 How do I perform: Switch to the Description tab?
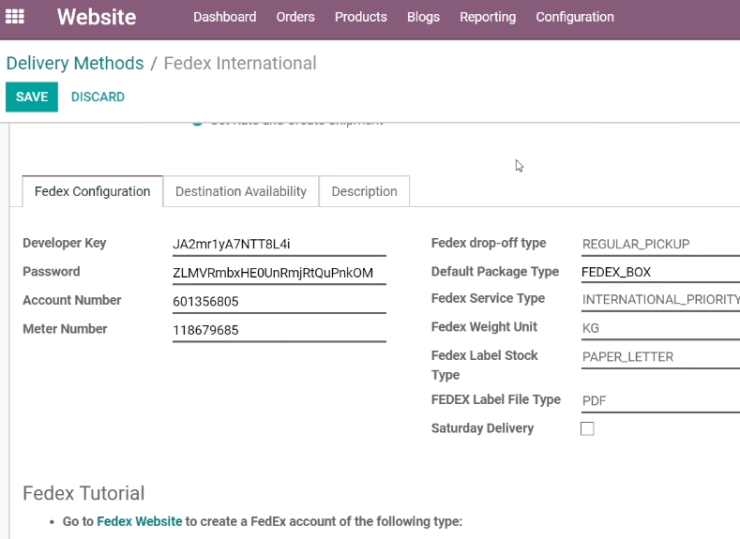coord(364,191)
